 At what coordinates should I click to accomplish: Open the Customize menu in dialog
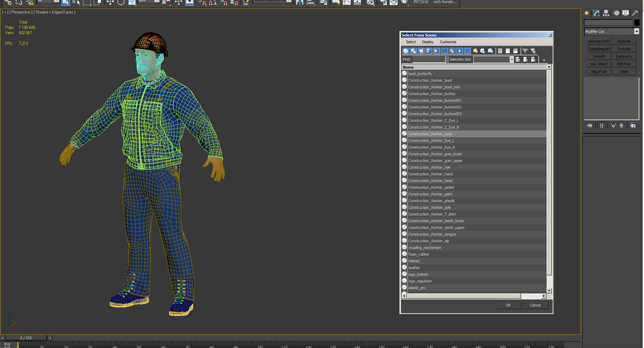point(448,42)
